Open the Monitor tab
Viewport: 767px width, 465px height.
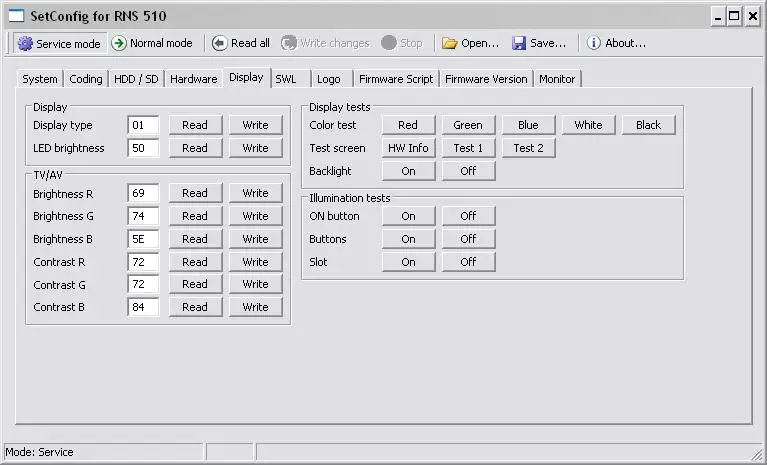pyautogui.click(x=557, y=79)
